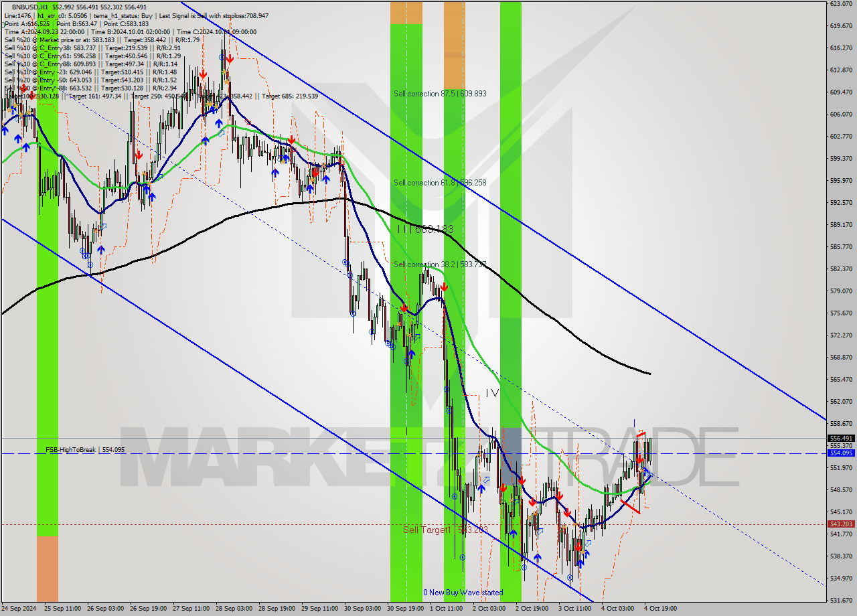This screenshot has height=616, width=857.
Task: Click the 623.070 price axis label
Action: [x=841, y=3]
